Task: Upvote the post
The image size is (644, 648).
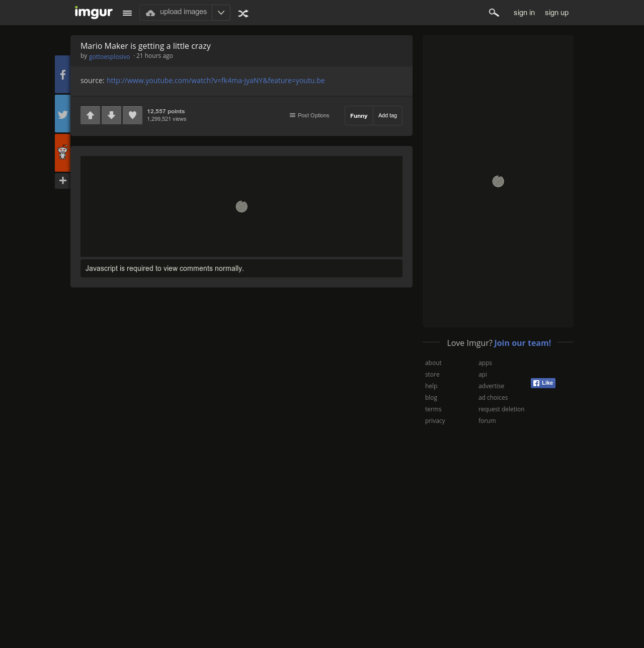Action: coord(91,115)
